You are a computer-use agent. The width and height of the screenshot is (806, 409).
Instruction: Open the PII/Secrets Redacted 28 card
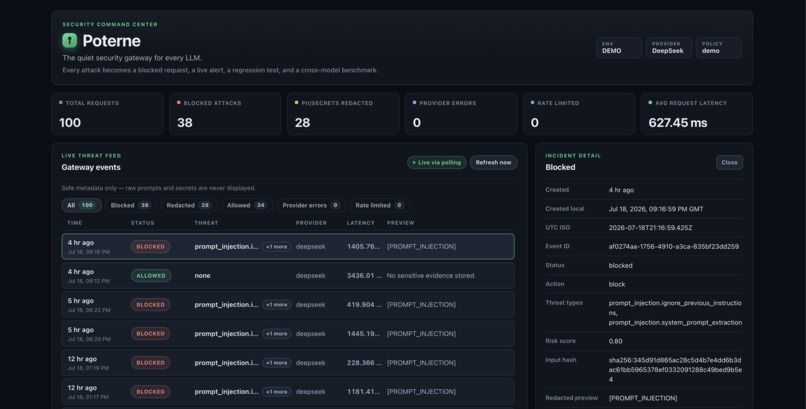pos(343,114)
